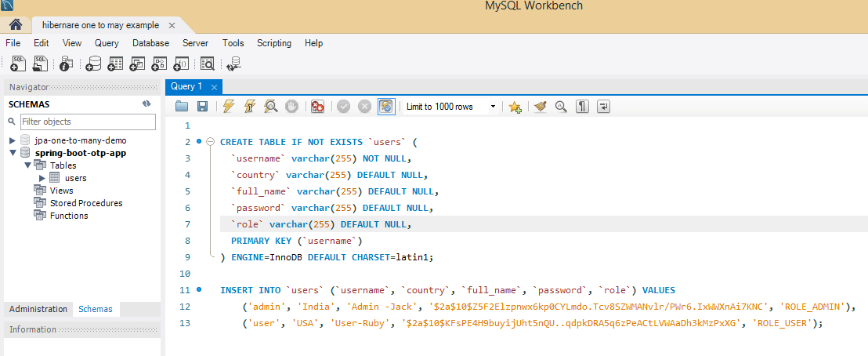868x356 pixels.
Task: Open the object inspector icon
Action: [x=67, y=64]
